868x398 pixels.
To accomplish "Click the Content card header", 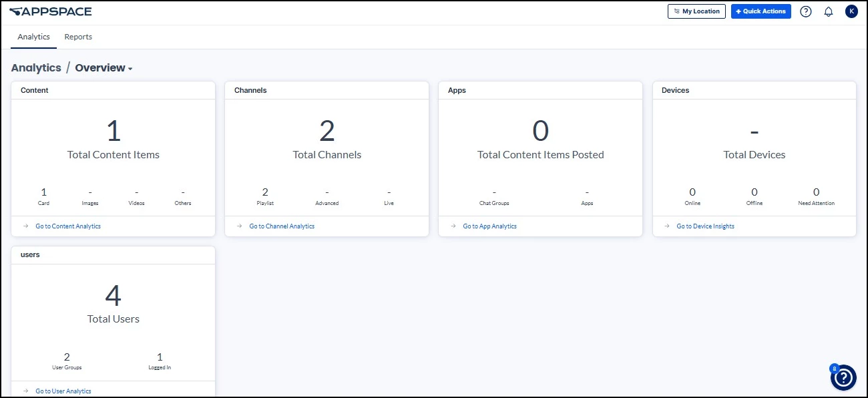I will pos(114,90).
